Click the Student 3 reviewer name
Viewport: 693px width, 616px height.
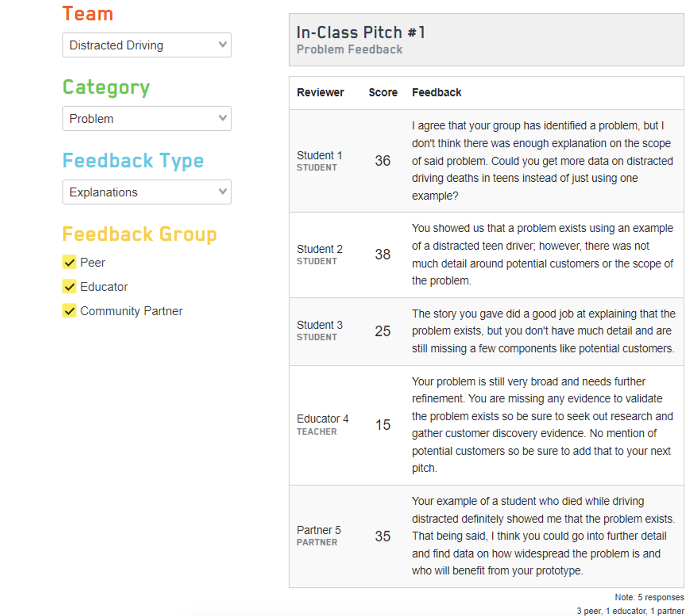tap(319, 325)
